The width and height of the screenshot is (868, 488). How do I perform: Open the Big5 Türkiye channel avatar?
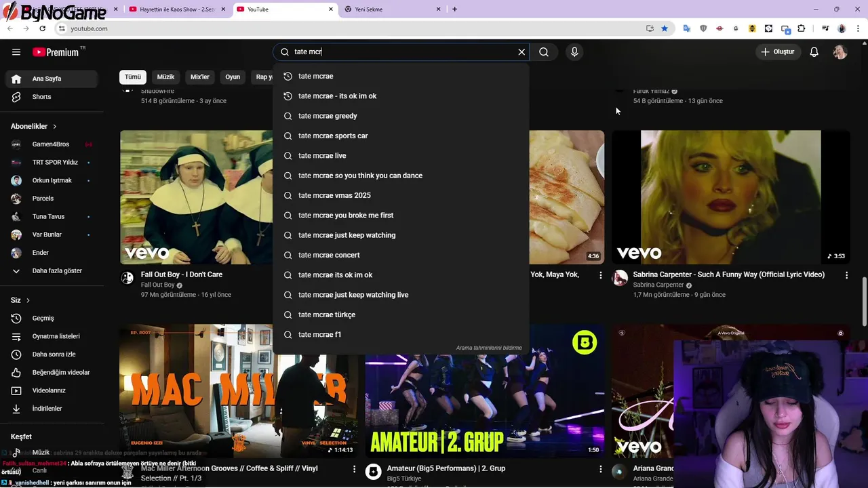[x=374, y=472]
